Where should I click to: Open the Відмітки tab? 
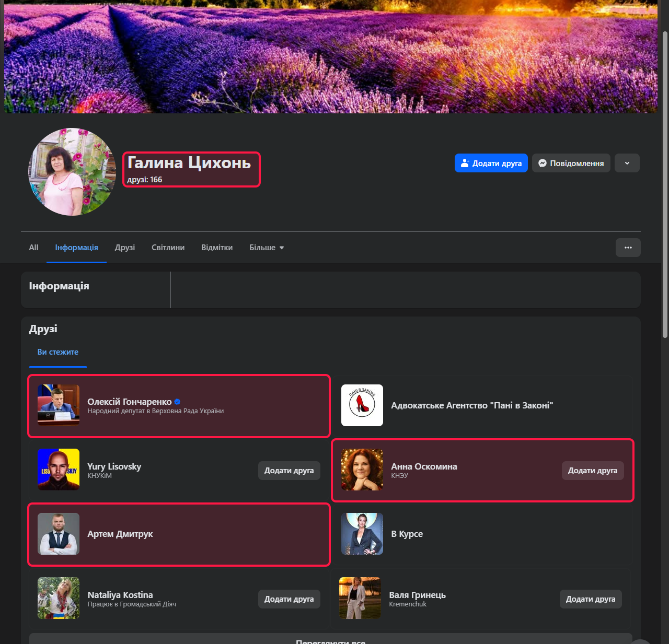click(x=217, y=248)
